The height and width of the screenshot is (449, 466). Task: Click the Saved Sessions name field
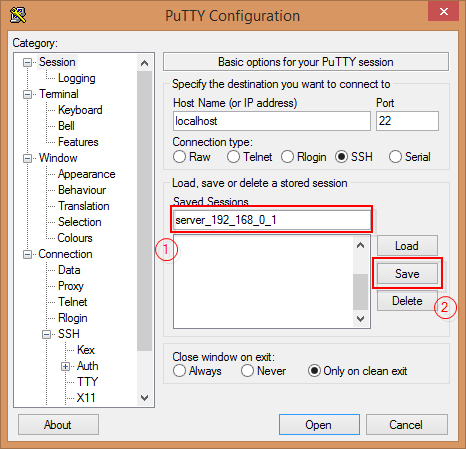coord(272,220)
